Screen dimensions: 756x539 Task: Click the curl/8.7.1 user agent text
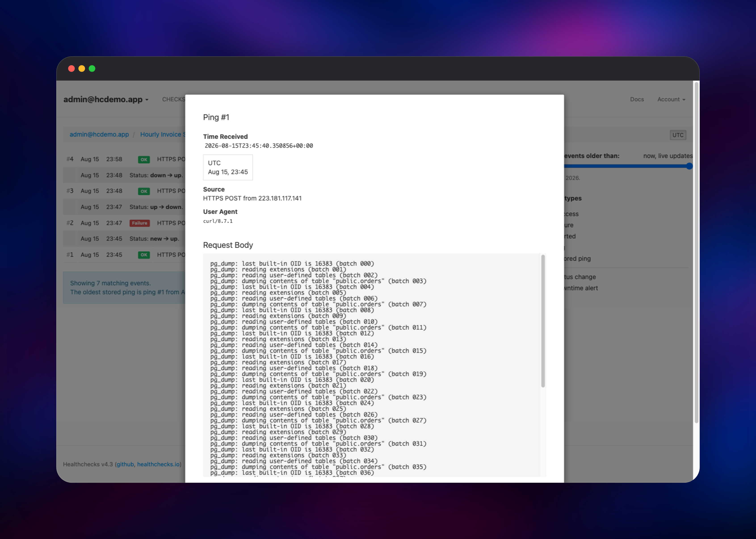[x=218, y=221]
